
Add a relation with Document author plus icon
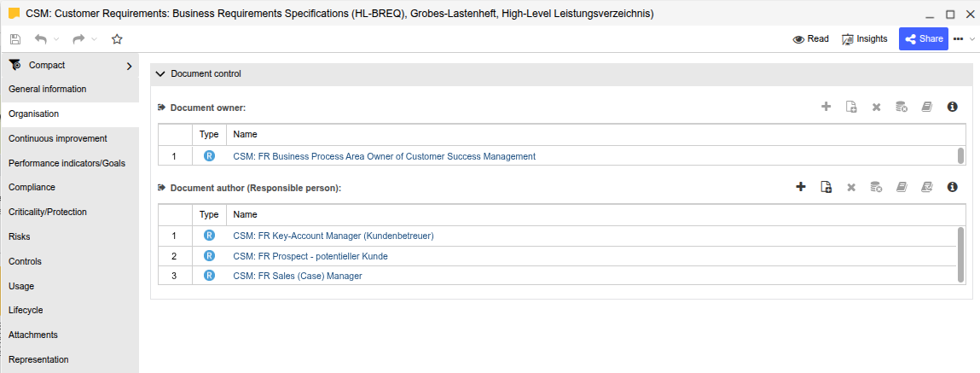[x=801, y=186]
